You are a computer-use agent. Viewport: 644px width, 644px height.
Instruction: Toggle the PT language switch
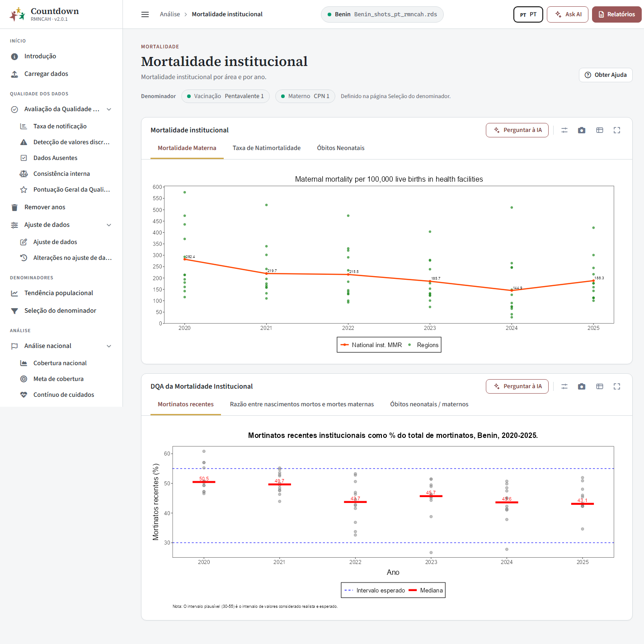pyautogui.click(x=528, y=14)
